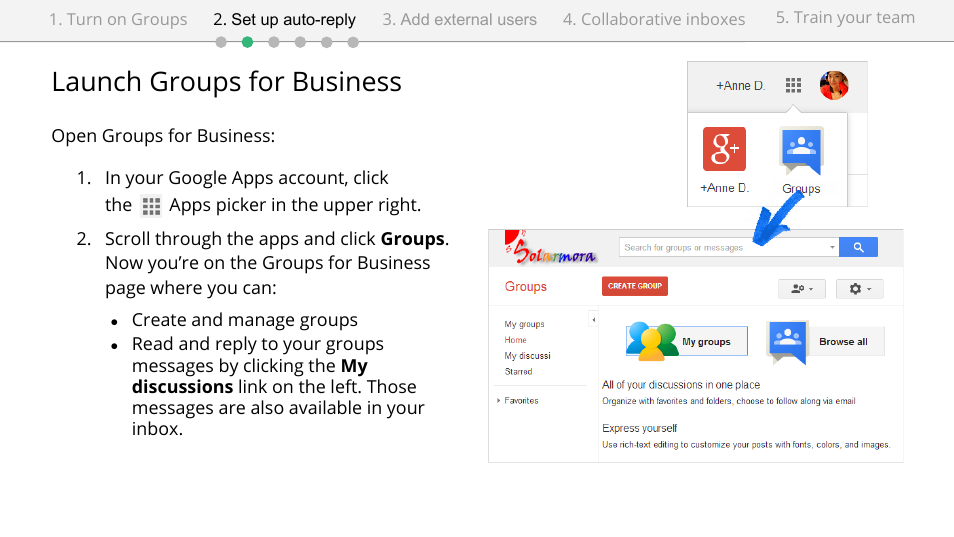Open 'My discussi' sidebar link
Screen dimensions: 954x537
(x=527, y=356)
